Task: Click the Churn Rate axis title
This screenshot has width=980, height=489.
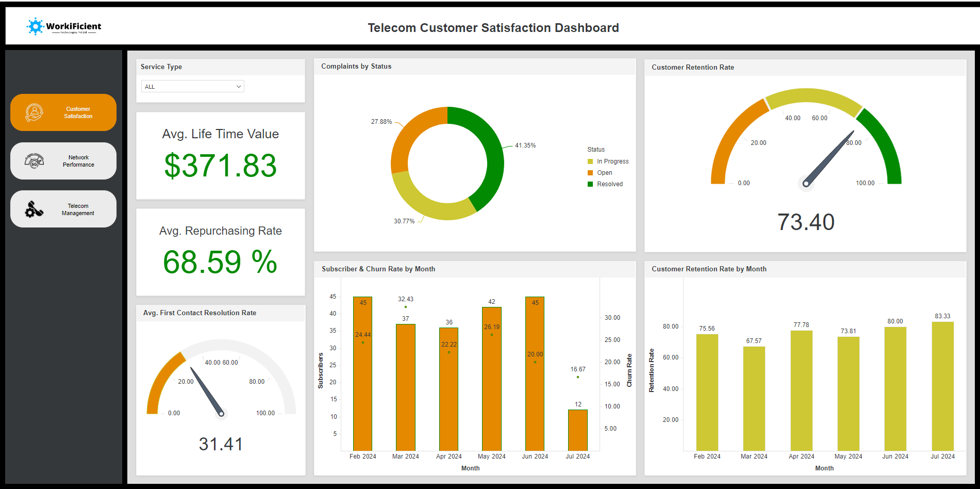Action: pos(629,370)
